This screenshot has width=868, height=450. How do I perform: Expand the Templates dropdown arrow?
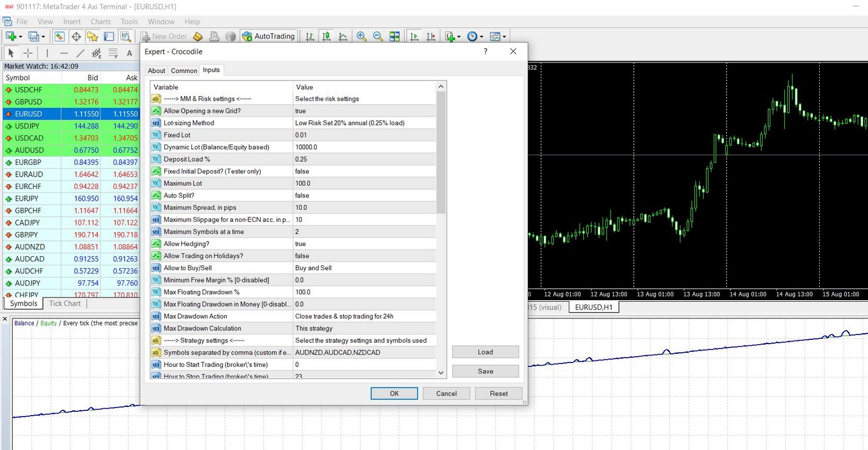click(x=504, y=37)
